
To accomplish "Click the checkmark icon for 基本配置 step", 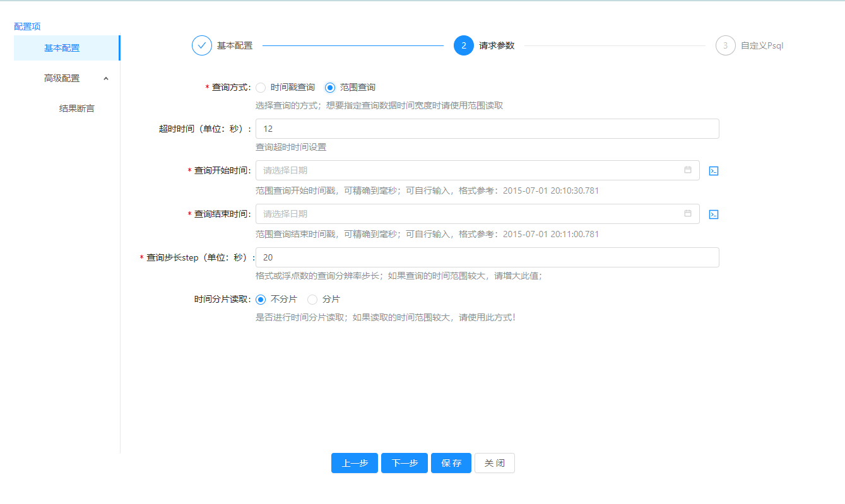I will click(202, 45).
